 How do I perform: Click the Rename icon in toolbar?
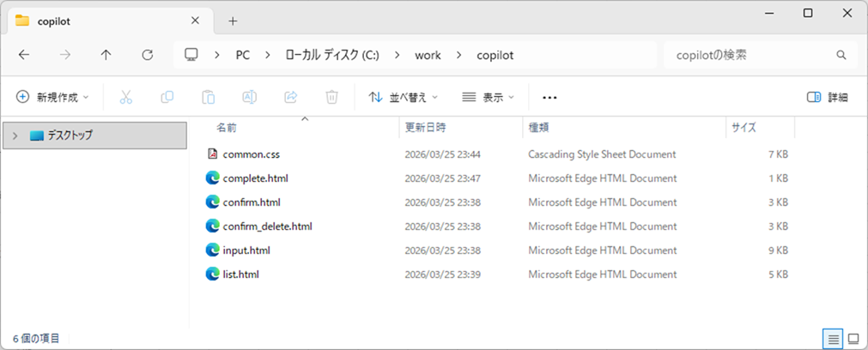tap(250, 97)
